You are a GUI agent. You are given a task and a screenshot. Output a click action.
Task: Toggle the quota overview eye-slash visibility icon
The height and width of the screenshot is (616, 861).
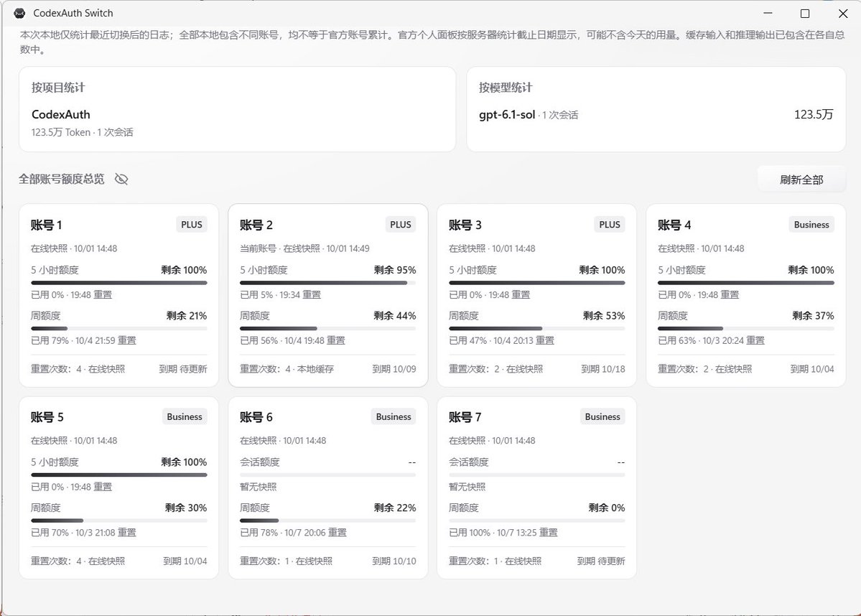point(121,179)
